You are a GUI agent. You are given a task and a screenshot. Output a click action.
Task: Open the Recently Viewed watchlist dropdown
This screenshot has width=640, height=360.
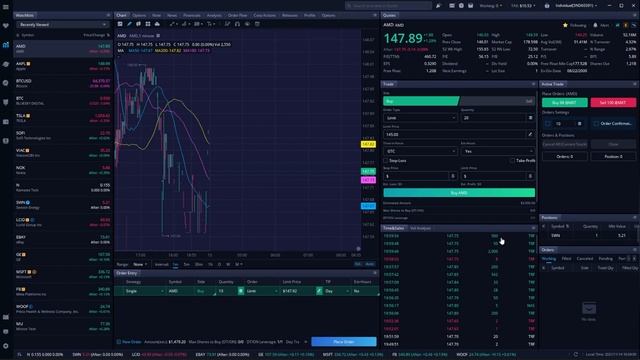[62, 25]
